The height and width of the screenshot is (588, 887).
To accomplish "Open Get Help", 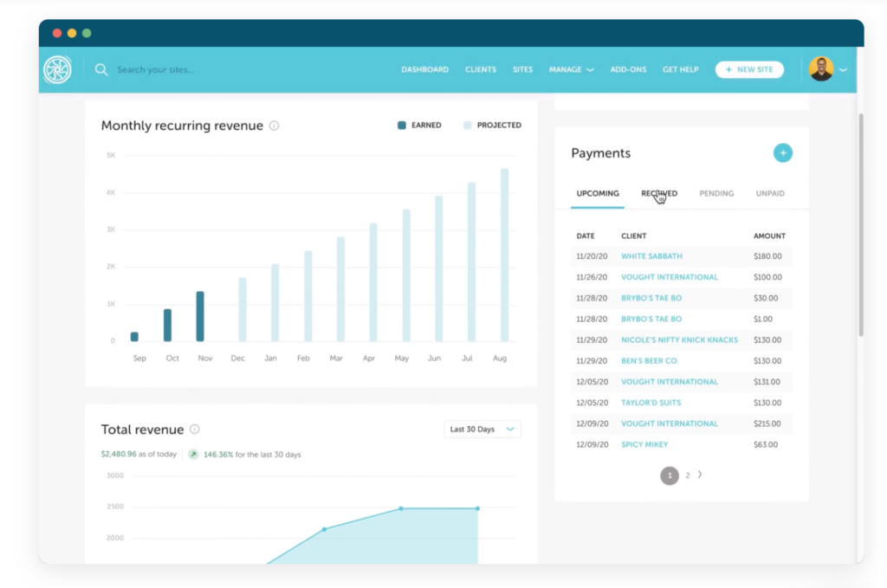I will pyautogui.click(x=681, y=69).
